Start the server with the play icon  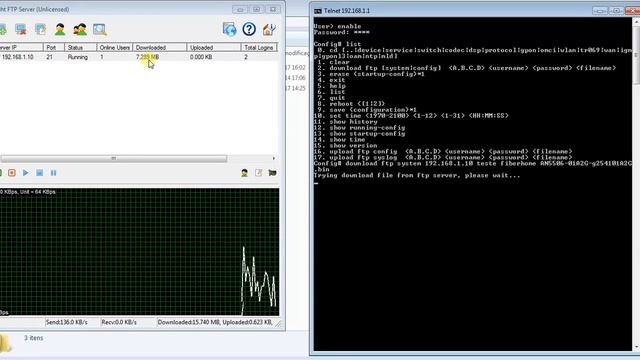pos(26,173)
